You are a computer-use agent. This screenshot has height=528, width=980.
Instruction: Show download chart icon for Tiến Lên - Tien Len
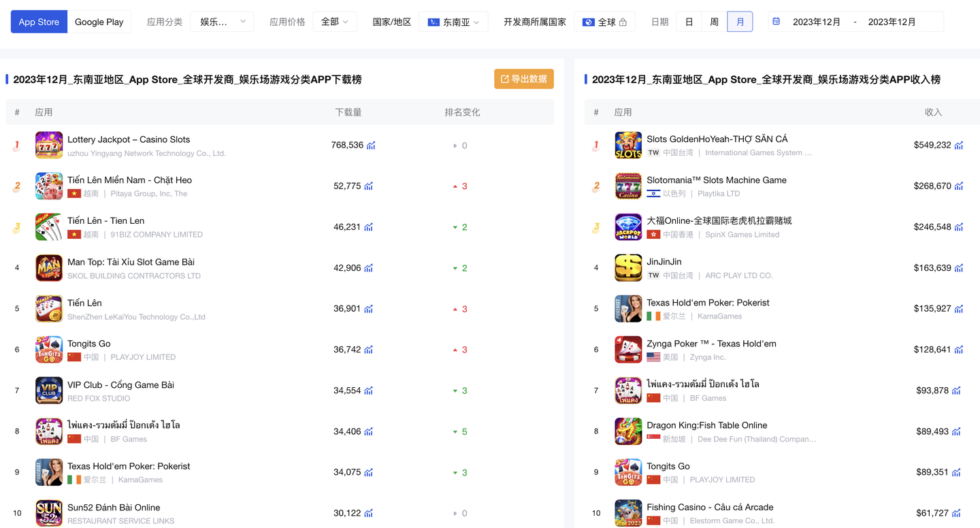coord(368,227)
